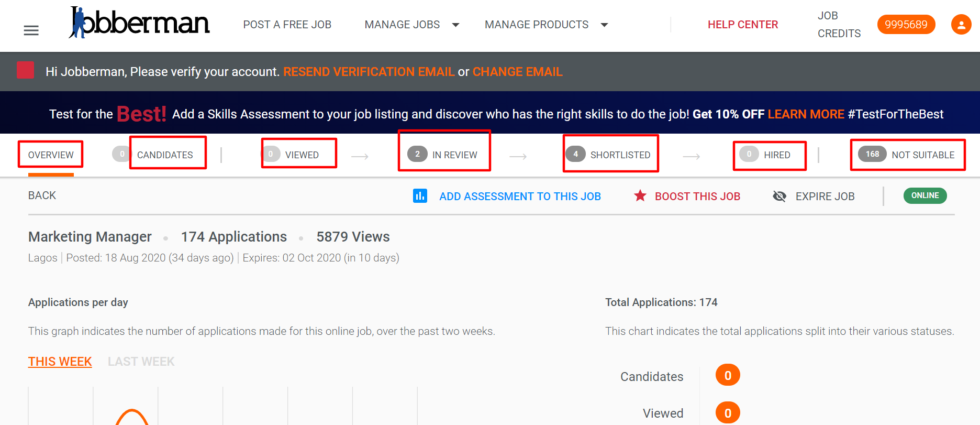Open the Manage Jobs menu
Image resolution: width=980 pixels, height=425 pixels.
point(402,25)
